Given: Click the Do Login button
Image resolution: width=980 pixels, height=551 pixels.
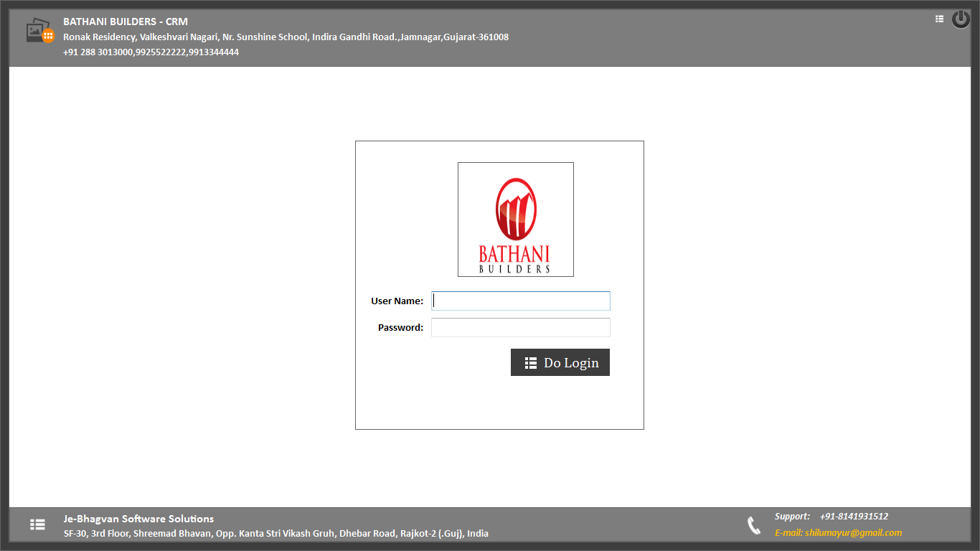Looking at the screenshot, I should [x=560, y=362].
